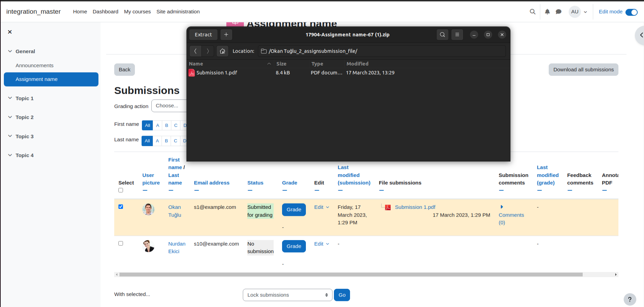The width and height of the screenshot is (644, 307).
Task: Open the messaging speech bubble icon
Action: pos(559,12)
